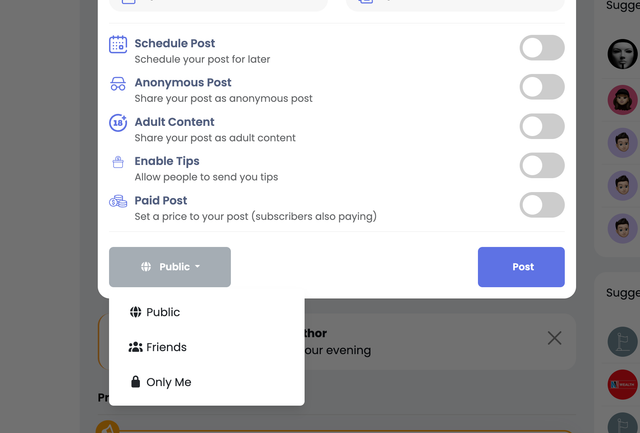
Task: Open the masked-face suggested user avatar
Action: tap(622, 54)
